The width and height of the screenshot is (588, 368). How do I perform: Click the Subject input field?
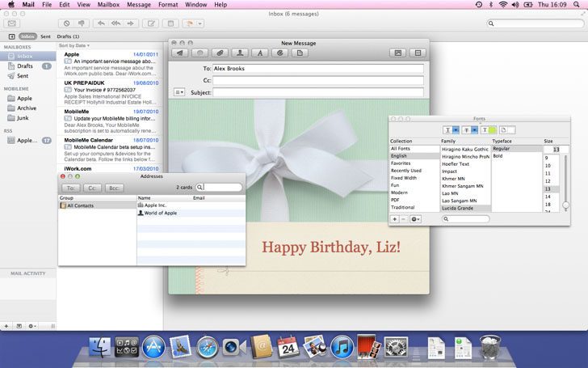[x=318, y=92]
